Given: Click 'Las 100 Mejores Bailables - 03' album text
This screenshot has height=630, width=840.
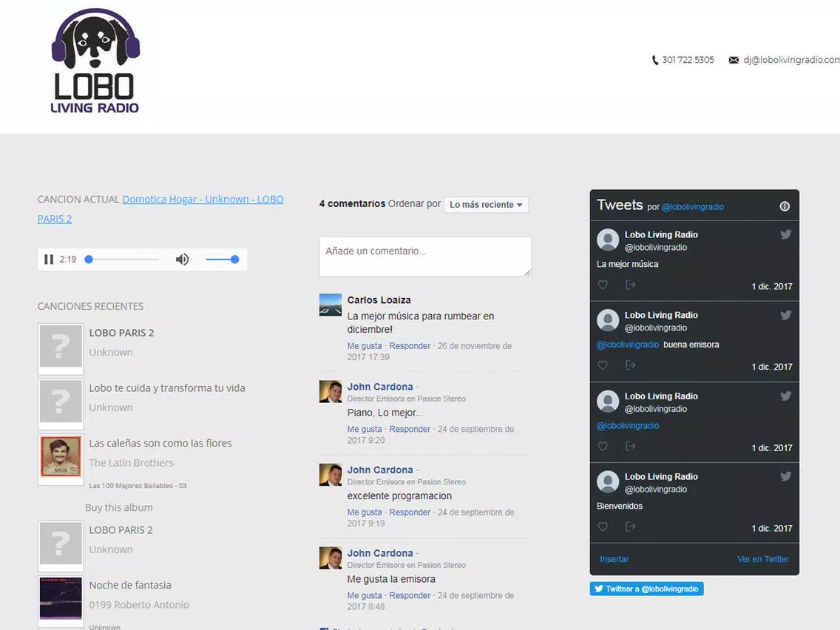Looking at the screenshot, I should click(x=138, y=486).
